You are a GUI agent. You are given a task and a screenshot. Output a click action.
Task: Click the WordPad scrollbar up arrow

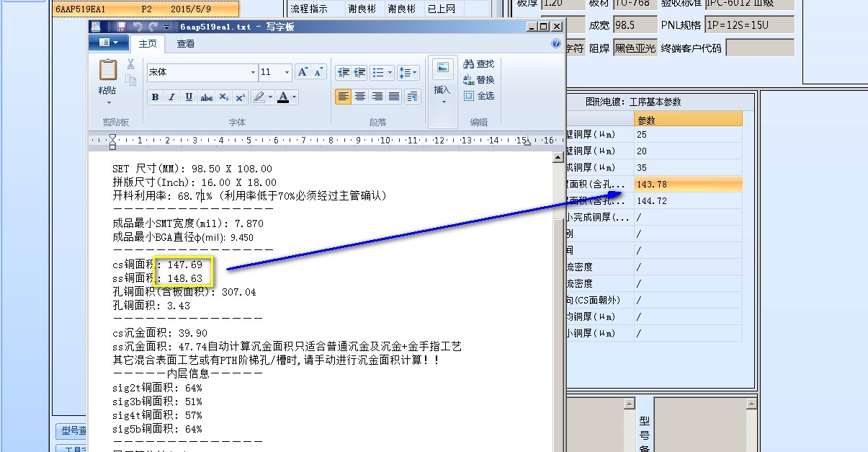[x=557, y=157]
